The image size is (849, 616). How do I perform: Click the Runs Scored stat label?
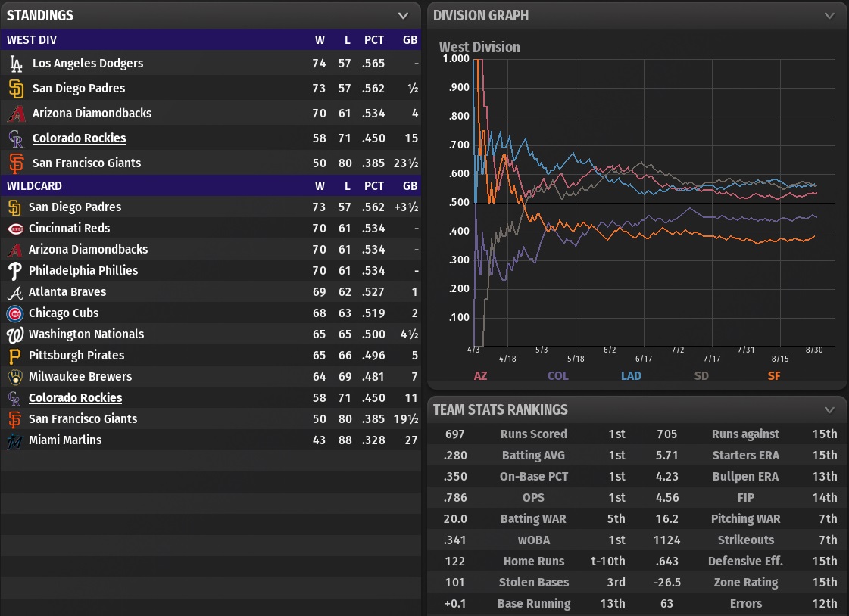[533, 434]
